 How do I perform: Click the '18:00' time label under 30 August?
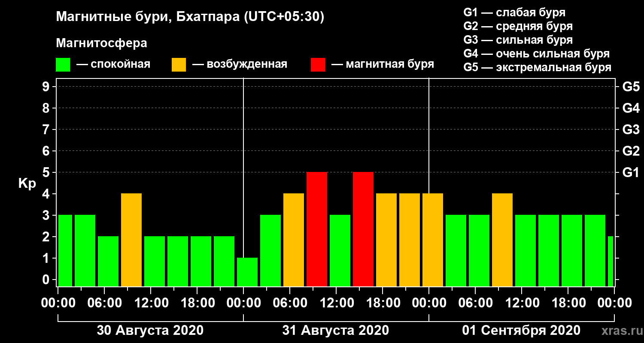(197, 303)
